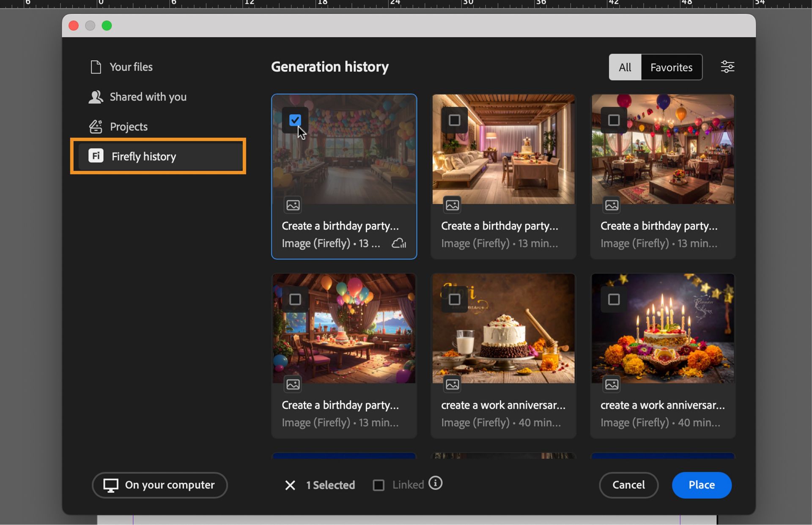Click the info icon beside Linked

pyautogui.click(x=436, y=483)
